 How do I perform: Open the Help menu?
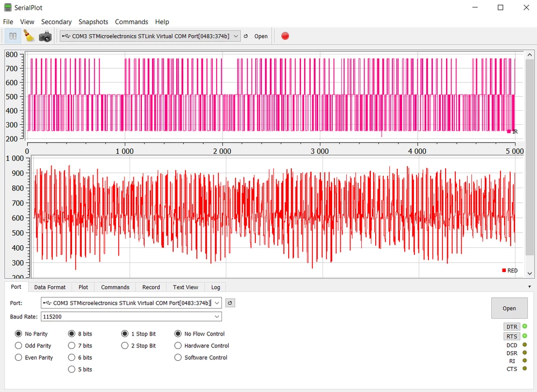pyautogui.click(x=162, y=22)
